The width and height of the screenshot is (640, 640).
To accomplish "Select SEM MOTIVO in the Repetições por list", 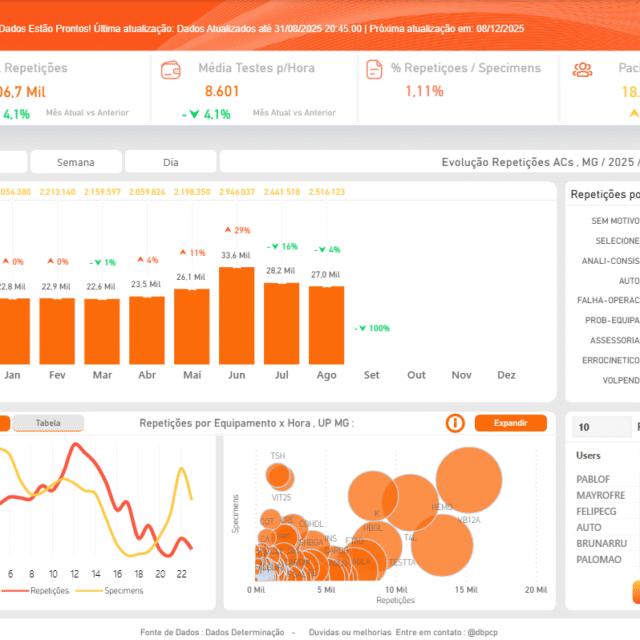I will pyautogui.click(x=614, y=221).
